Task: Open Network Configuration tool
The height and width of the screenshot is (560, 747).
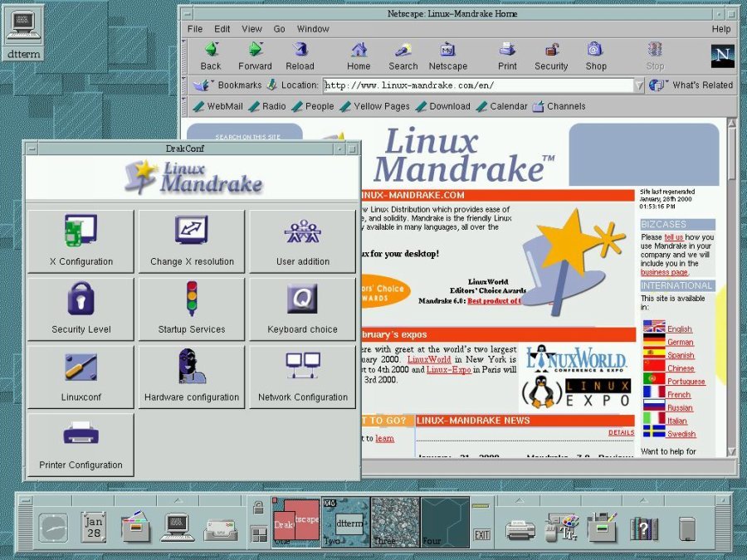Action: click(302, 377)
